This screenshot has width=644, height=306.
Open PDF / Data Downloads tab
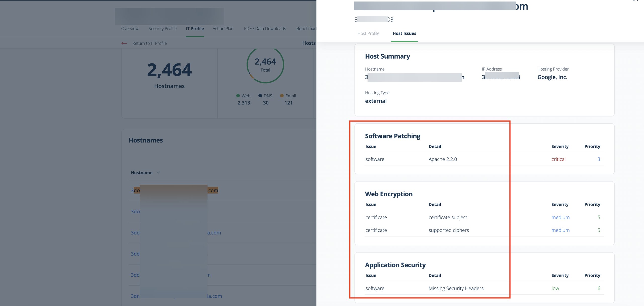(x=265, y=29)
